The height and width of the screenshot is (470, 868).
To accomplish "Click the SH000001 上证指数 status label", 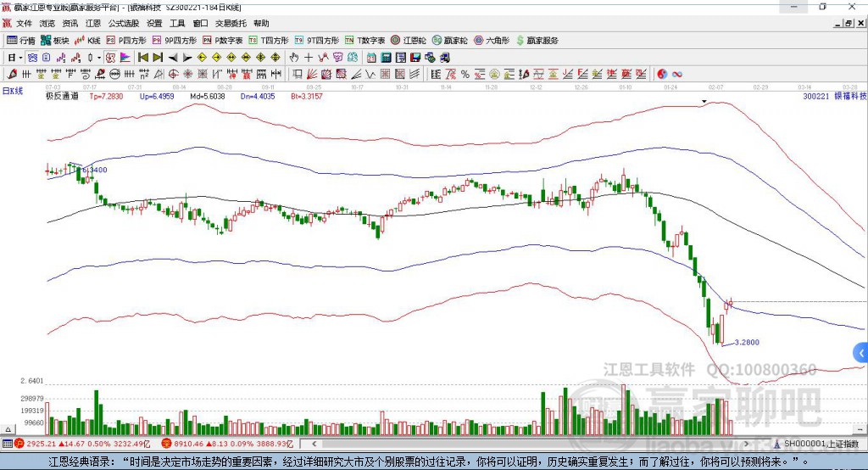I will pos(821,444).
